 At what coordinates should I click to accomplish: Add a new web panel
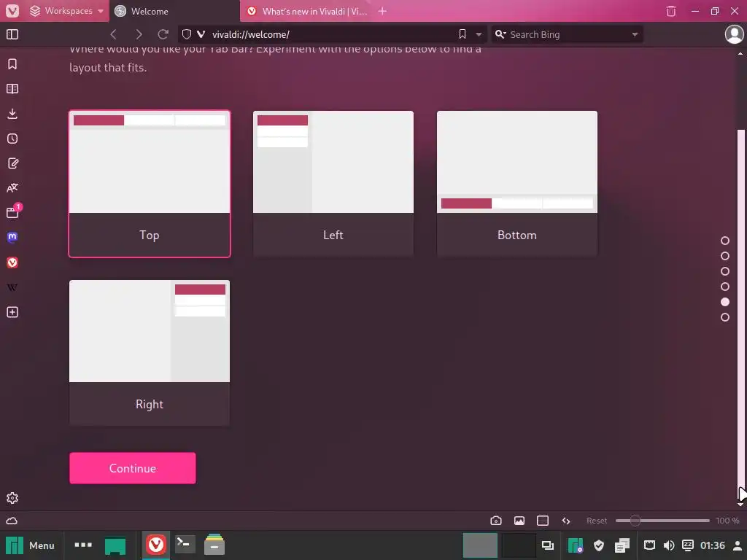[x=12, y=312]
